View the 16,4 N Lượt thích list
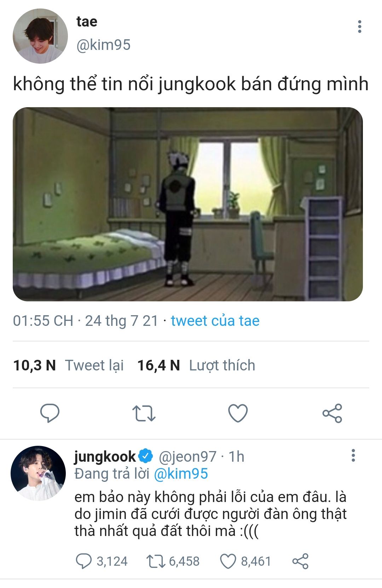This screenshot has height=588, width=382. point(196,365)
